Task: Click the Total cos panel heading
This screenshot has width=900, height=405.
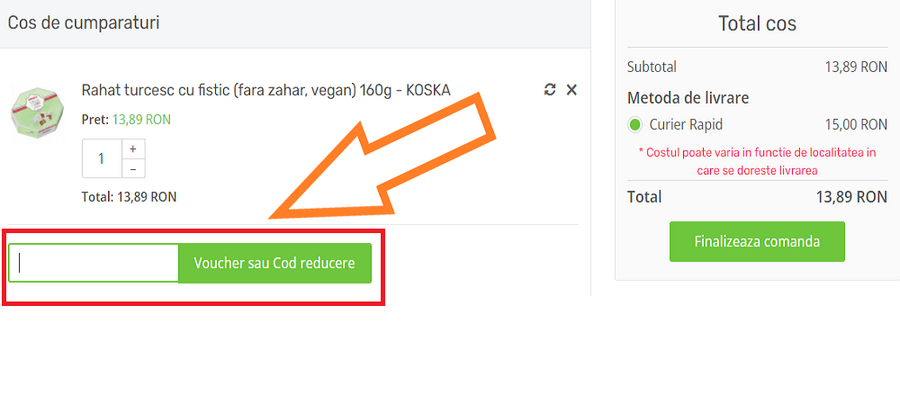Action: [x=757, y=24]
